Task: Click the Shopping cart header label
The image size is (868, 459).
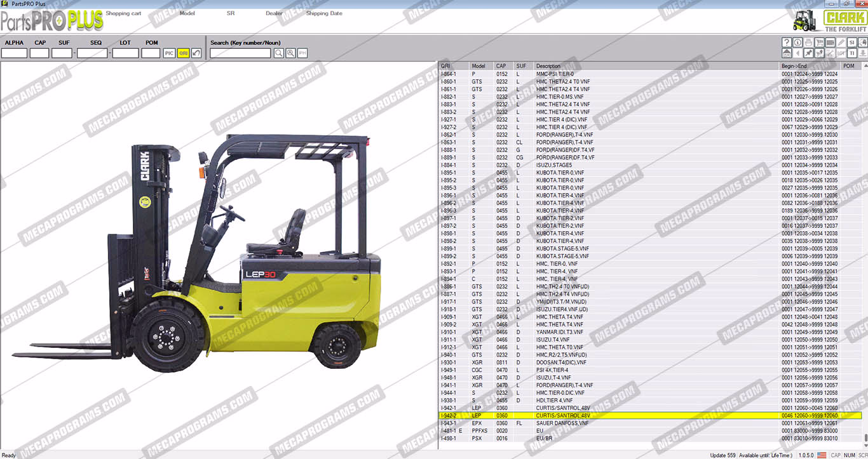Action: coord(123,13)
